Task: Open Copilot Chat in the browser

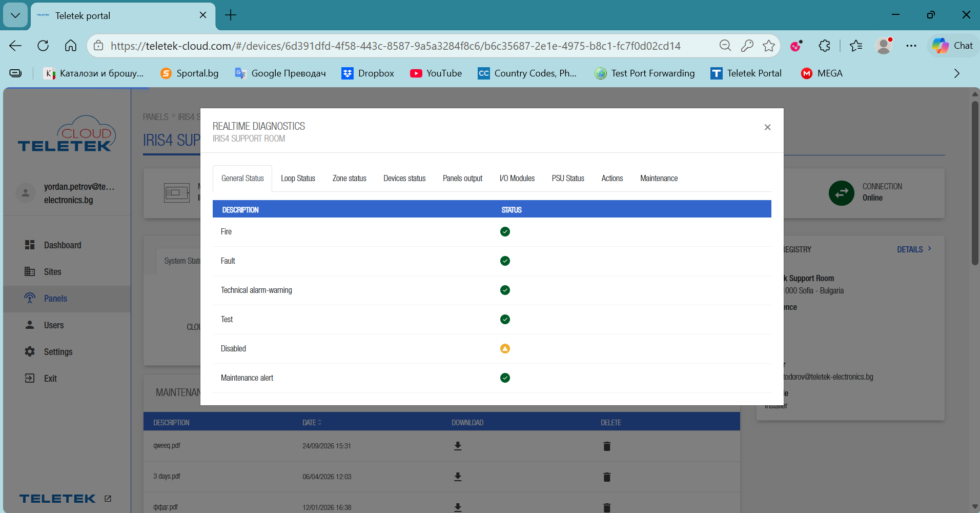Action: tap(952, 46)
